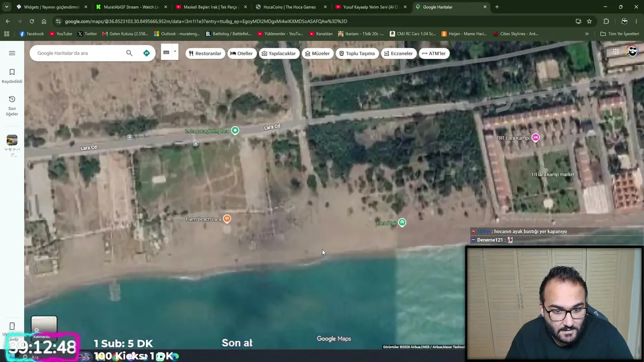644x362 pixels.
Task: Focus the Google Haritalar'da ara search box
Action: 78,53
